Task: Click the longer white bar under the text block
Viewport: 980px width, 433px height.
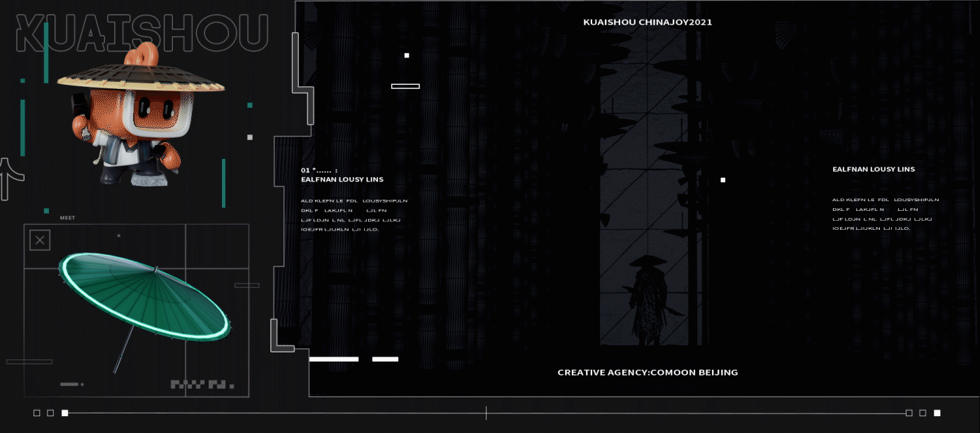Action: click(334, 359)
